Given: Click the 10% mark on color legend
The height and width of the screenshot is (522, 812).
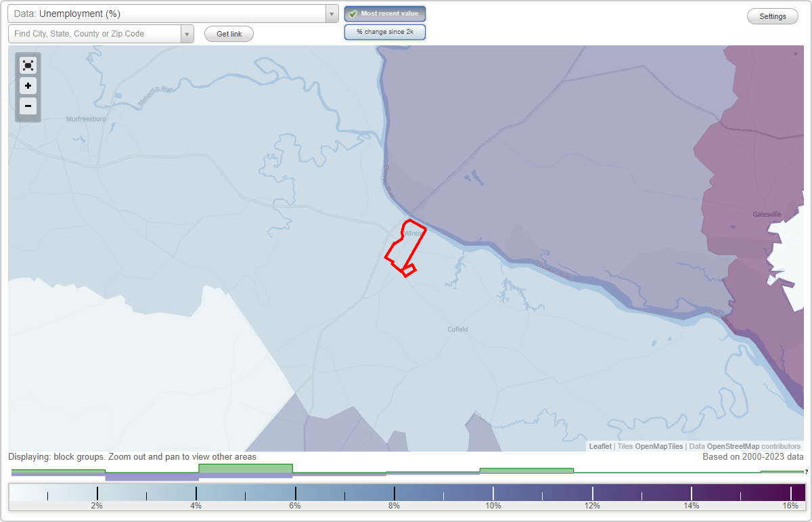Looking at the screenshot, I should coord(493,506).
